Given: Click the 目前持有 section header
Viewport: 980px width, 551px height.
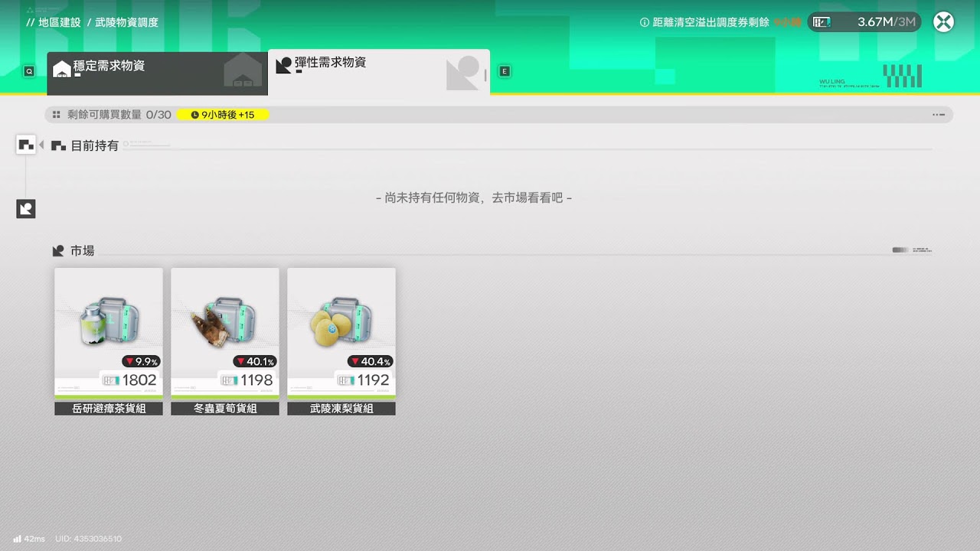Looking at the screenshot, I should click(x=86, y=145).
